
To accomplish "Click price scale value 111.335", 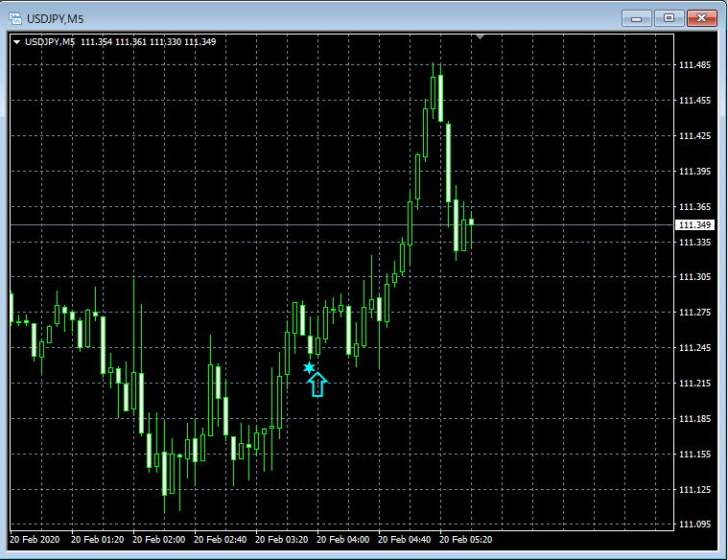I will 694,243.
